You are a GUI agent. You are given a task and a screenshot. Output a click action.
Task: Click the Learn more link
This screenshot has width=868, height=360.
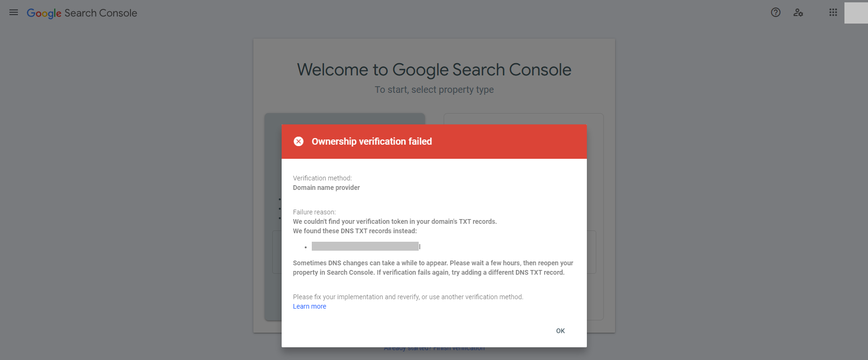pyautogui.click(x=309, y=306)
